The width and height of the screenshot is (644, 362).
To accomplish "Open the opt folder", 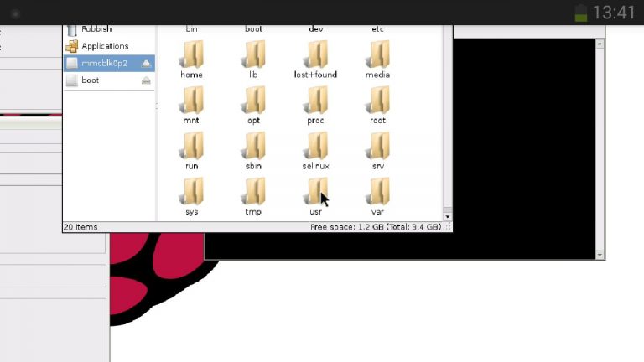I will coord(254,105).
